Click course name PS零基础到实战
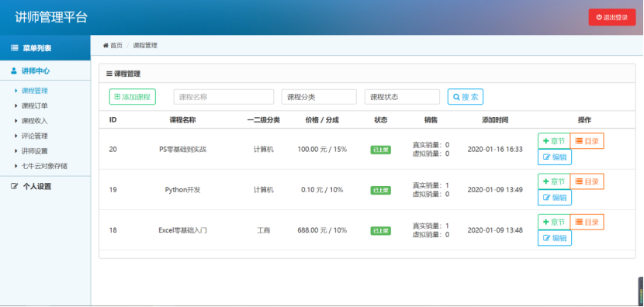Screen dimensions: 644x307 (183, 150)
